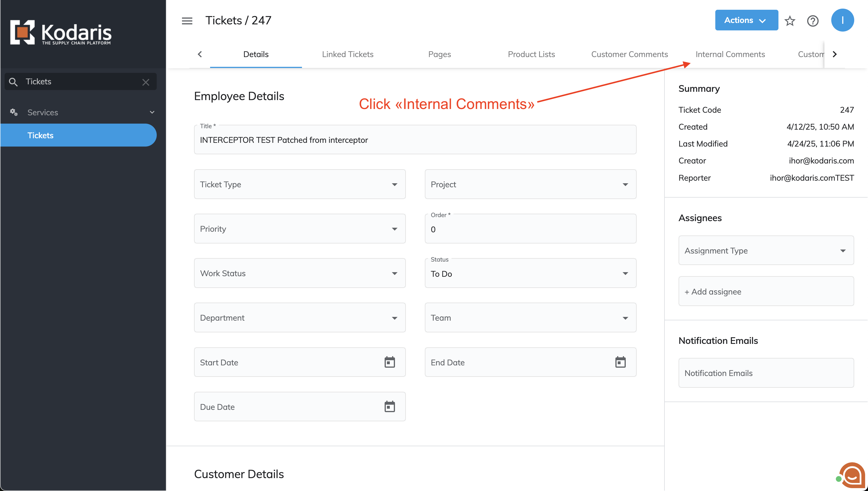Clear the sidebar Tickets search
The width and height of the screenshot is (868, 491).
(x=146, y=82)
